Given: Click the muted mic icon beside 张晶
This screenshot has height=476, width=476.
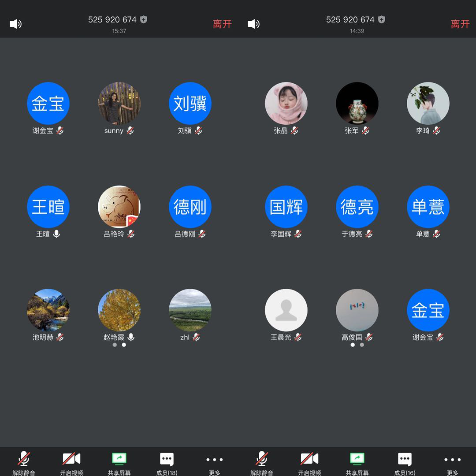Looking at the screenshot, I should click(294, 130).
